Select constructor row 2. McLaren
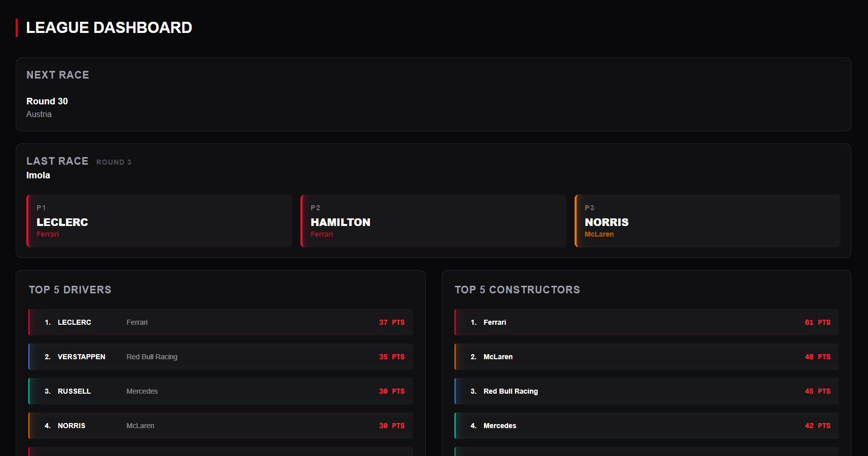The image size is (868, 456). (647, 357)
